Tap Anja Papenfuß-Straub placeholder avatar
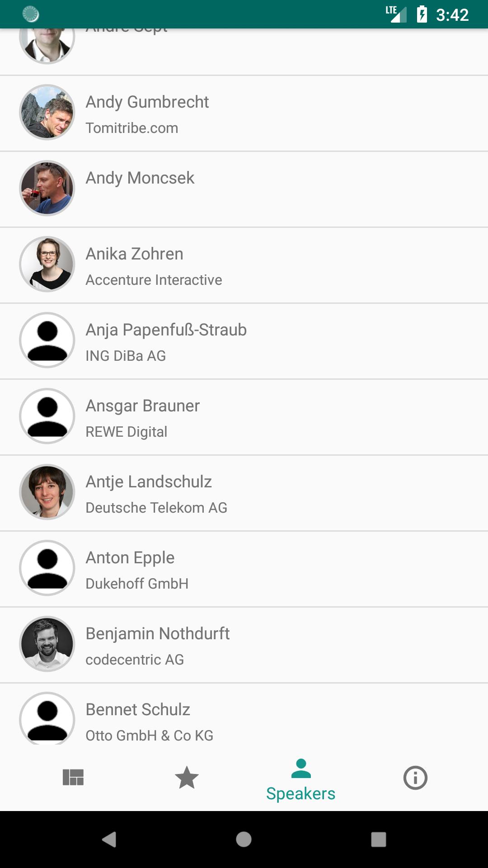Viewport: 488px width, 868px height. click(x=47, y=340)
